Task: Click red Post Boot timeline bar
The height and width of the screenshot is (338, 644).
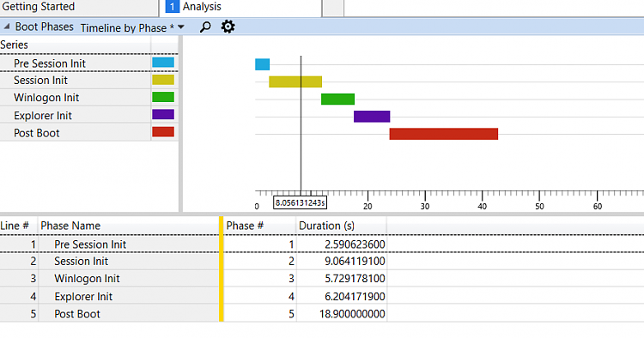Action: tap(444, 134)
